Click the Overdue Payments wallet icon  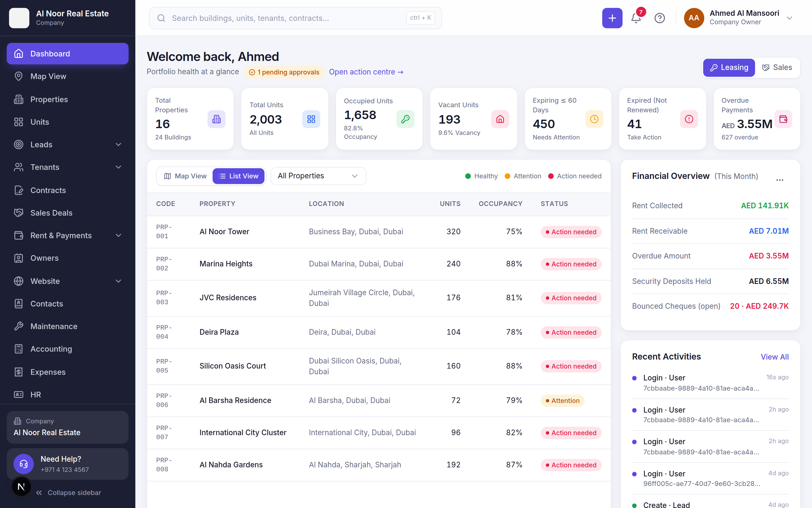click(x=783, y=119)
